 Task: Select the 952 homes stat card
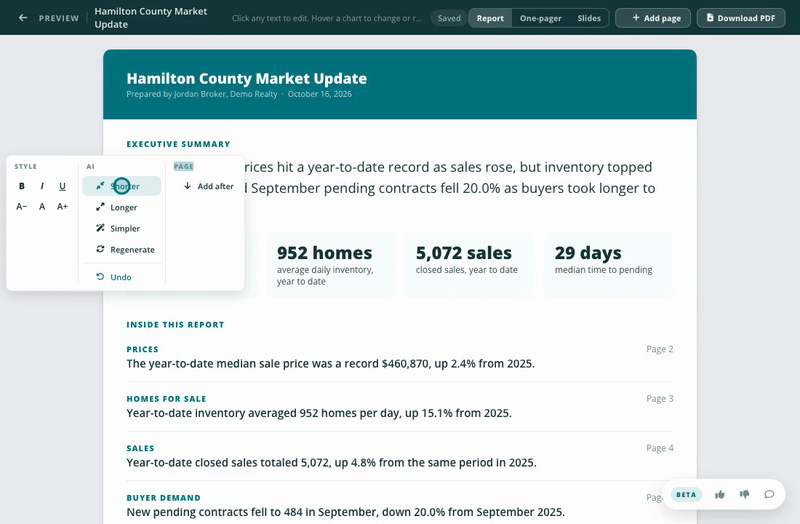tap(331, 265)
